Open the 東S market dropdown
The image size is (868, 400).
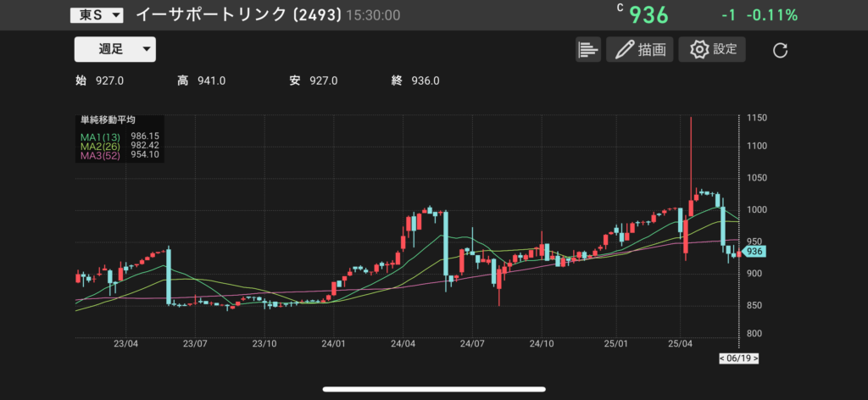(97, 15)
